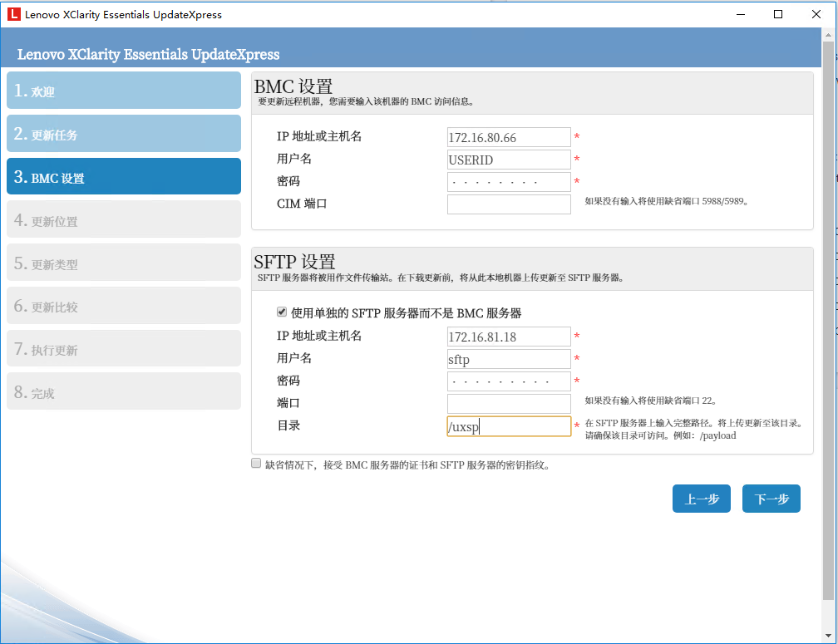
Task: Focus the 目录 field containing /uxsp
Action: click(509, 426)
